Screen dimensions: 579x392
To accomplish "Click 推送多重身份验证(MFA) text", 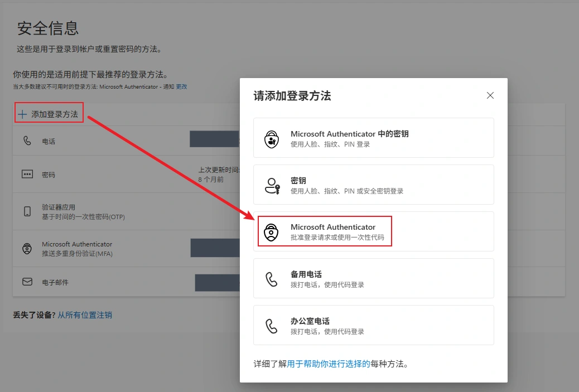I will pos(77,254).
